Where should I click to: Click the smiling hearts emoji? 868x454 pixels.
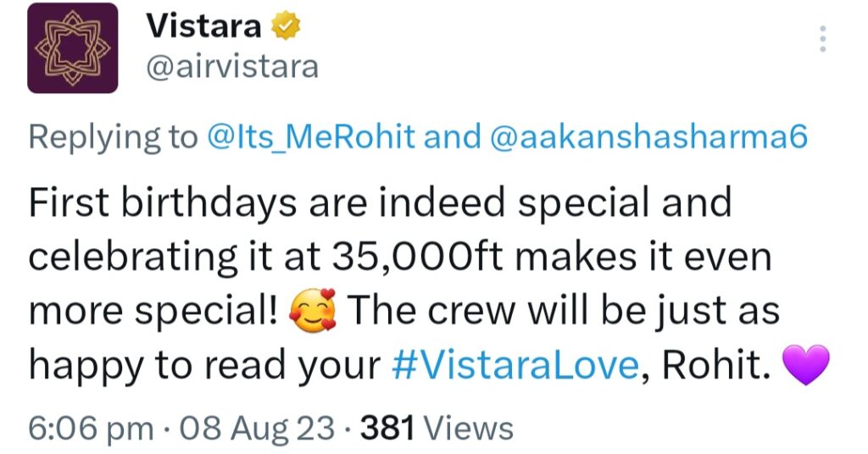pyautogui.click(x=314, y=310)
